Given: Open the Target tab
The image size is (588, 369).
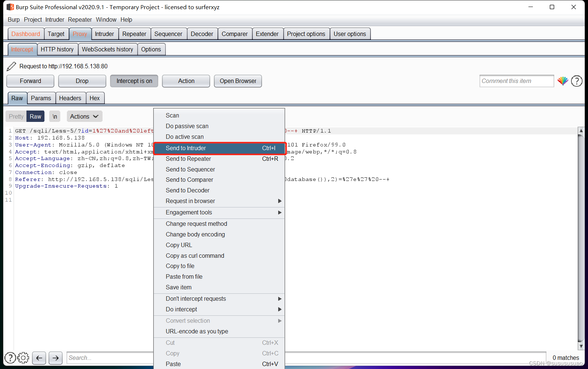Looking at the screenshot, I should pos(56,34).
